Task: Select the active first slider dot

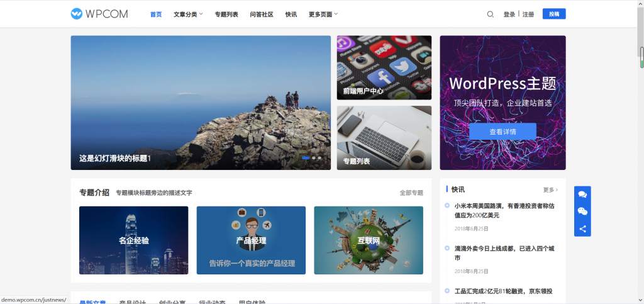Action: click(x=306, y=158)
